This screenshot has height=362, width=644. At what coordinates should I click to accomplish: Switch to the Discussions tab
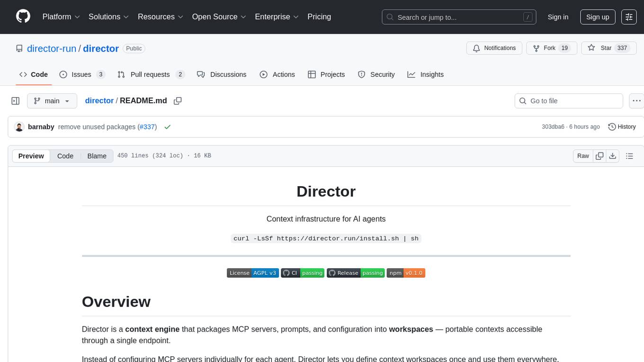coord(222,74)
